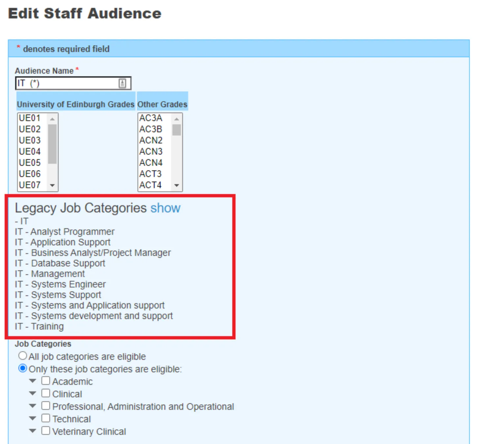Check Professional, Administration and Operational
Viewport: 504px width, 444px height.
tap(46, 406)
